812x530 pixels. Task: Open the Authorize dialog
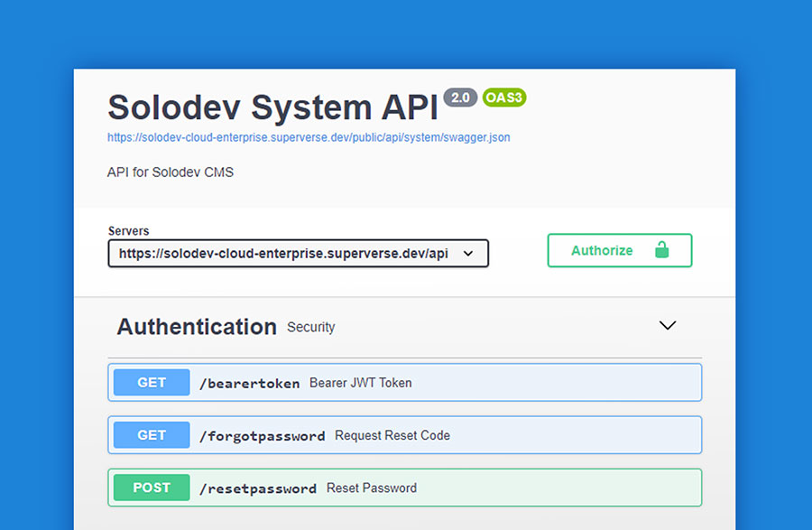[x=620, y=250]
